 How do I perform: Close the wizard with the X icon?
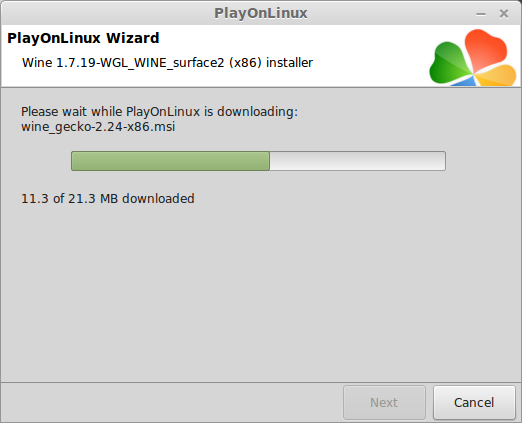[504, 13]
